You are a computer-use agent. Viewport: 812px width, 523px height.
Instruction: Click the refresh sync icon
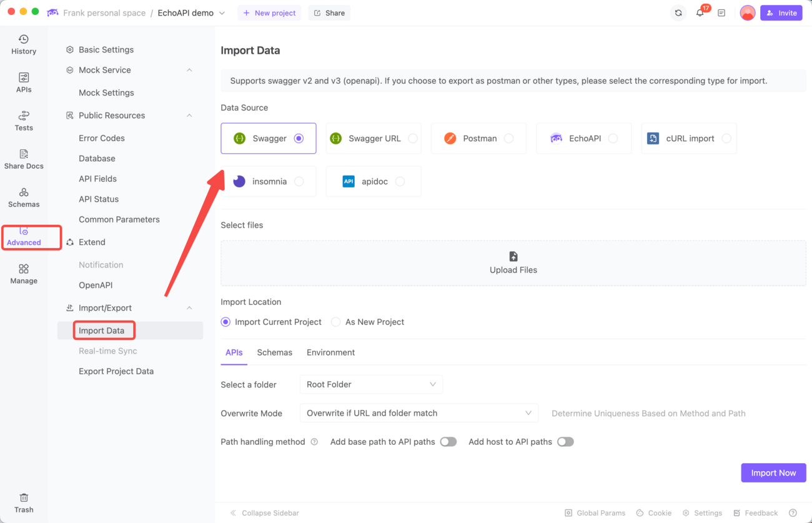pyautogui.click(x=678, y=13)
